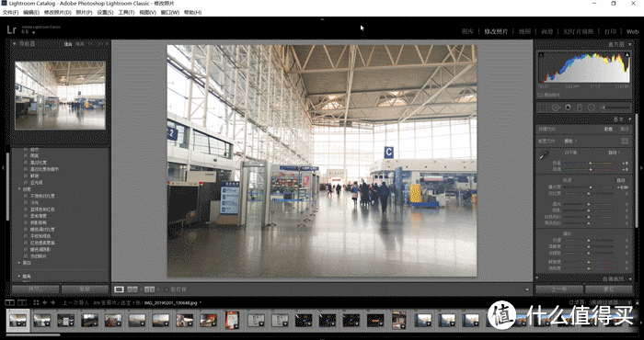
Task: Collapse the 创意 preset group
Action: click(19, 189)
